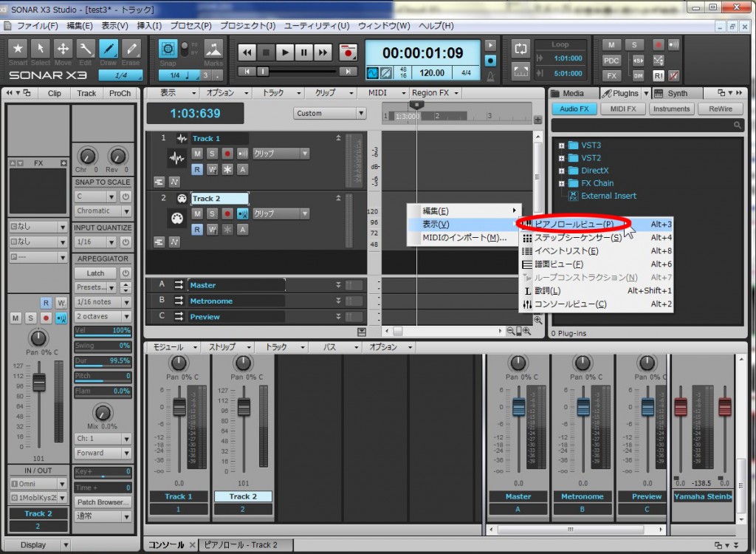Expand the DirectX plugin folder
Image resolution: width=756 pixels, height=554 pixels.
[561, 171]
